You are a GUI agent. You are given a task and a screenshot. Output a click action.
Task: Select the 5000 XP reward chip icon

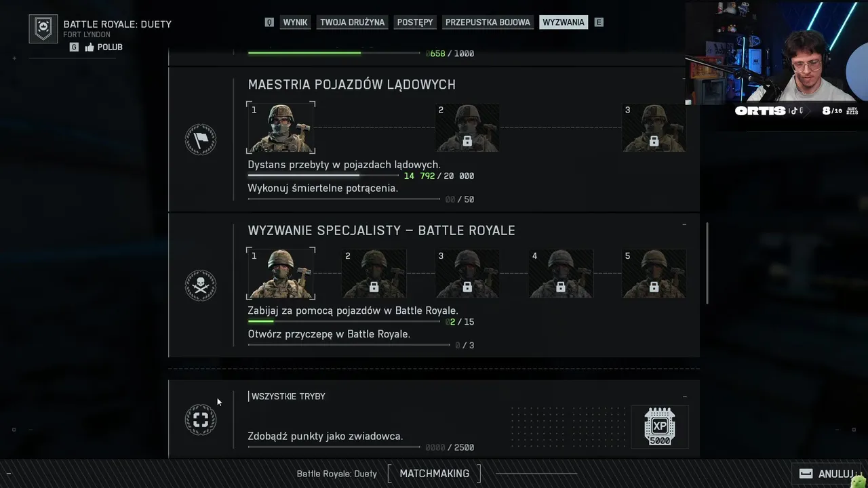(660, 427)
